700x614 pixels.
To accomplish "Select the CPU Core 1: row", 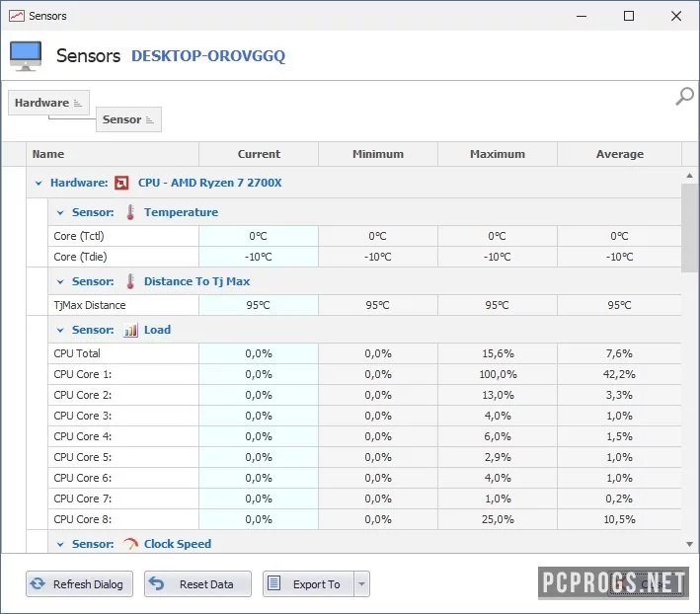I will click(364, 374).
